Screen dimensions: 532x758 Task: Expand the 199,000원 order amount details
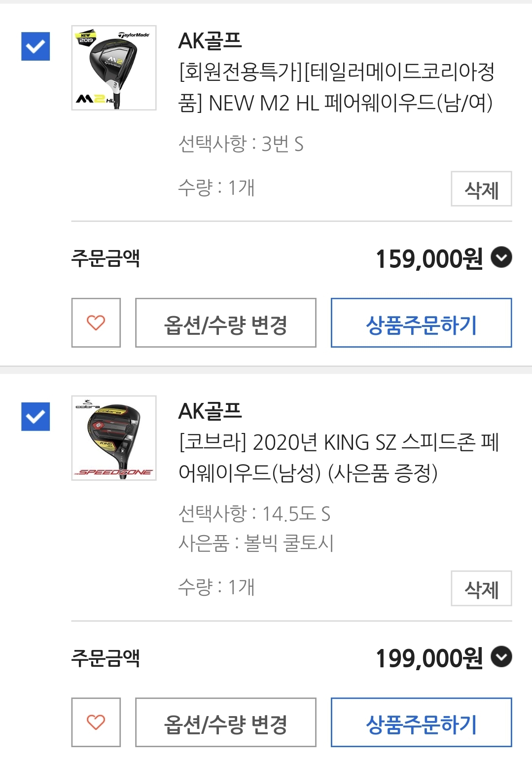(x=501, y=657)
